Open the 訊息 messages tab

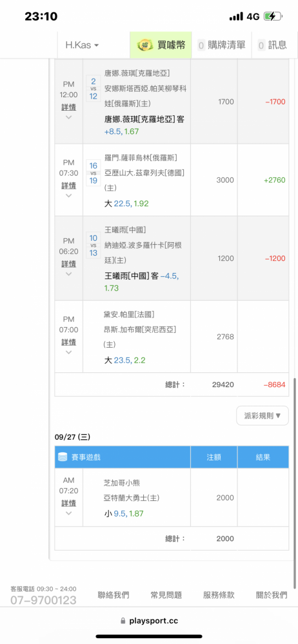click(272, 45)
